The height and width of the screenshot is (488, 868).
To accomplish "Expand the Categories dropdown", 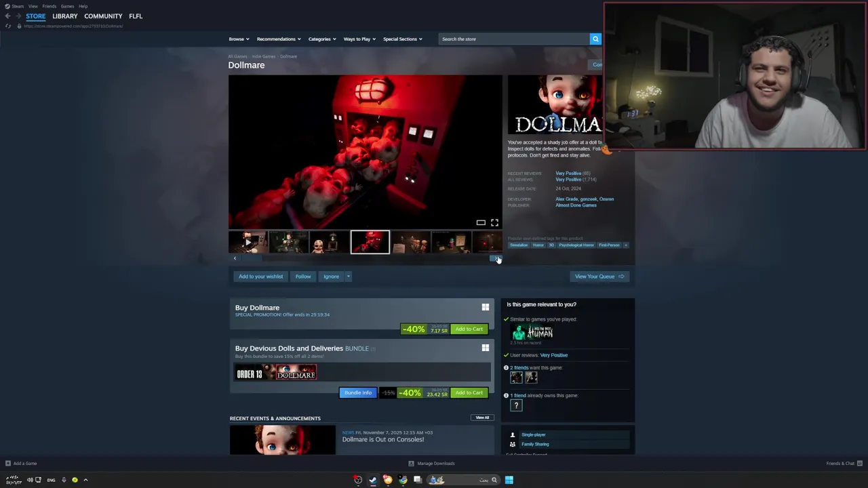I will [322, 39].
